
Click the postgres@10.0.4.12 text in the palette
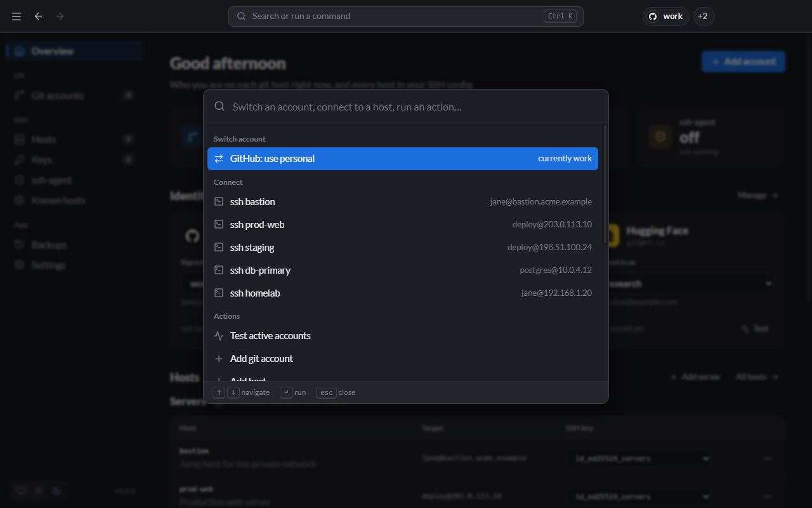[x=556, y=271]
